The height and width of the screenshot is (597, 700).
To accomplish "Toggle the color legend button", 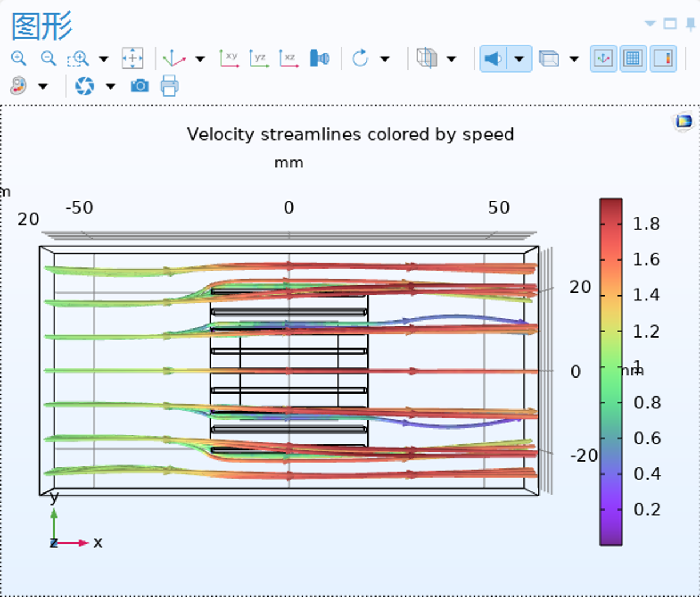I will click(663, 58).
